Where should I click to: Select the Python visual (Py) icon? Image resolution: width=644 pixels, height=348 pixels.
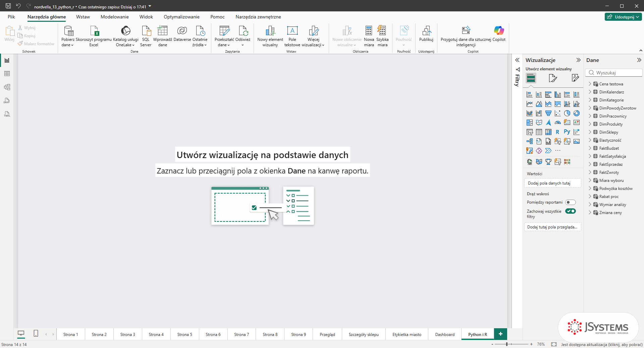(567, 132)
